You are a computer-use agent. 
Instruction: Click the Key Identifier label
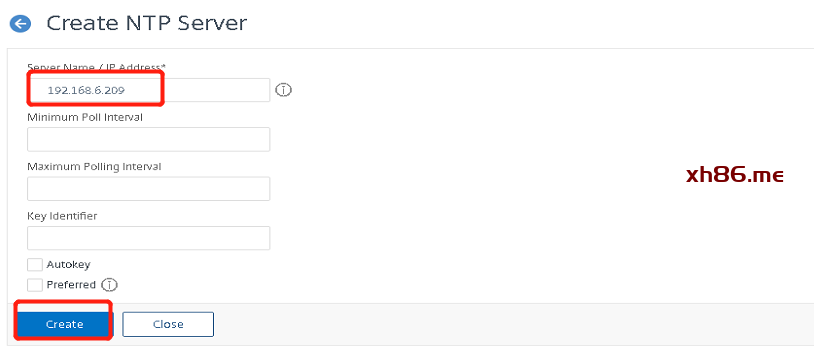pyautogui.click(x=62, y=215)
